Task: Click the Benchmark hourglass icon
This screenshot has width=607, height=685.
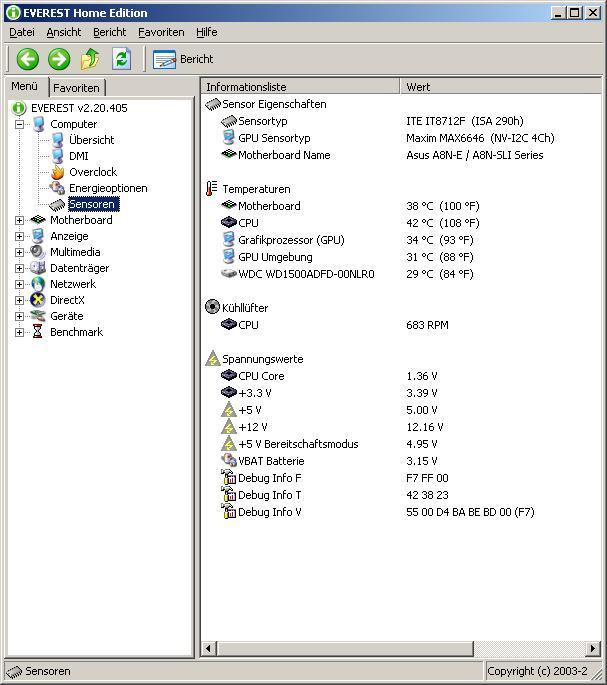Action: pyautogui.click(x=38, y=332)
